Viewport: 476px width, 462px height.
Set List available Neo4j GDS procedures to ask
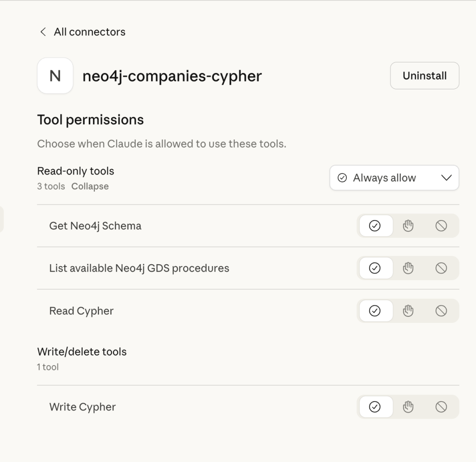coord(408,268)
